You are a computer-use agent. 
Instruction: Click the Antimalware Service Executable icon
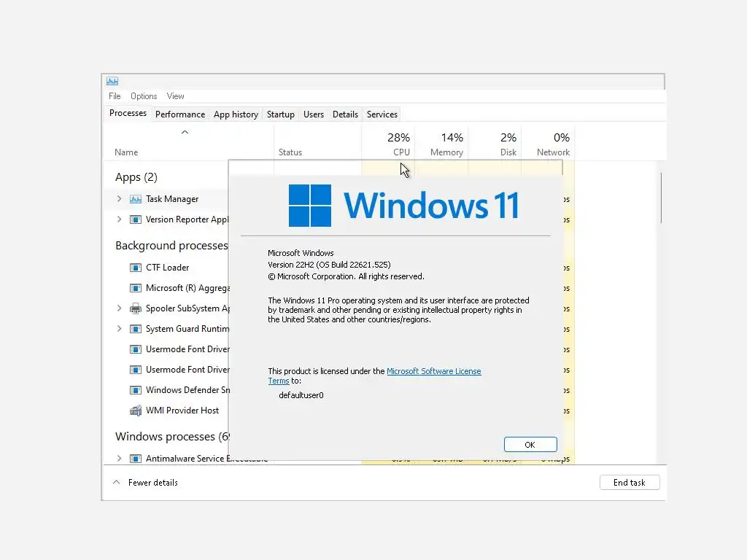tap(136, 459)
